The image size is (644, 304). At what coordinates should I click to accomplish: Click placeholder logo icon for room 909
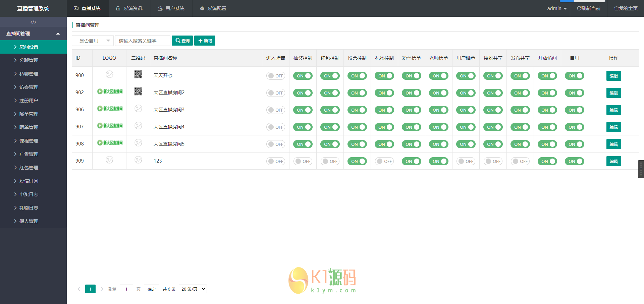[x=109, y=160]
